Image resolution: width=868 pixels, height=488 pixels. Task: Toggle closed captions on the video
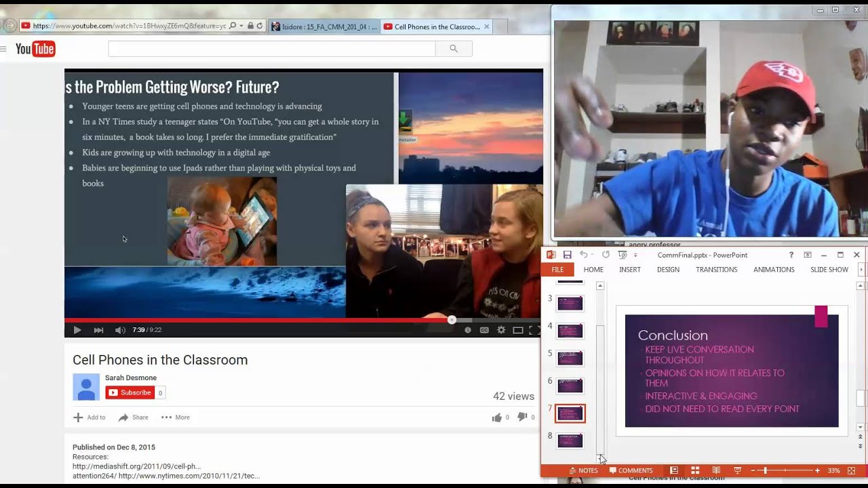(x=484, y=330)
